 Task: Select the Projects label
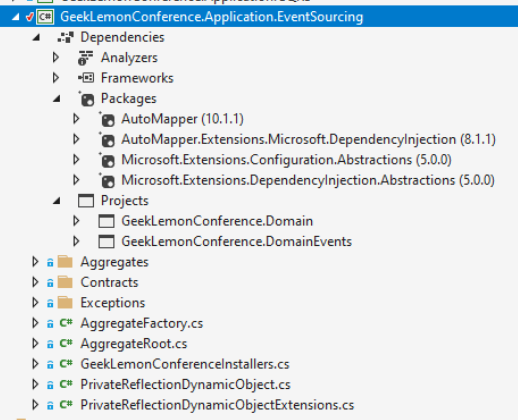click(125, 201)
